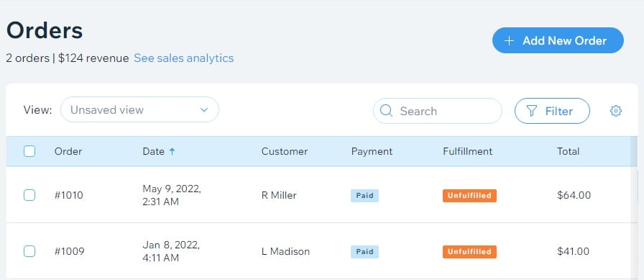The width and height of the screenshot is (644, 280).
Task: Click the Fulfillment column header
Action: 467,151
